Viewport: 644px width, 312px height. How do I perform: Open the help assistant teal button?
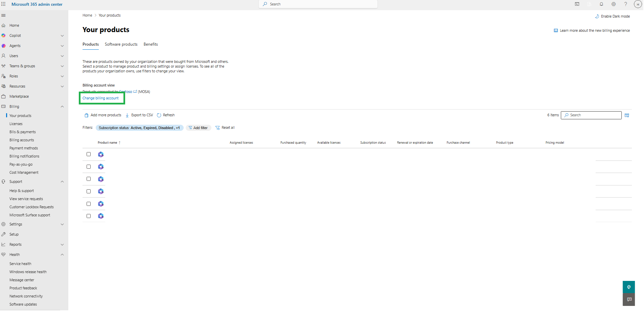(629, 287)
